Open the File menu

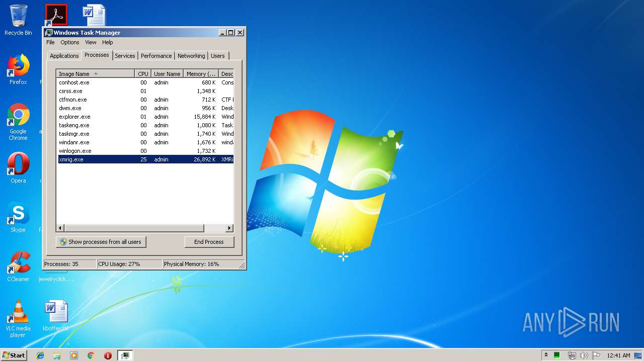pos(50,42)
